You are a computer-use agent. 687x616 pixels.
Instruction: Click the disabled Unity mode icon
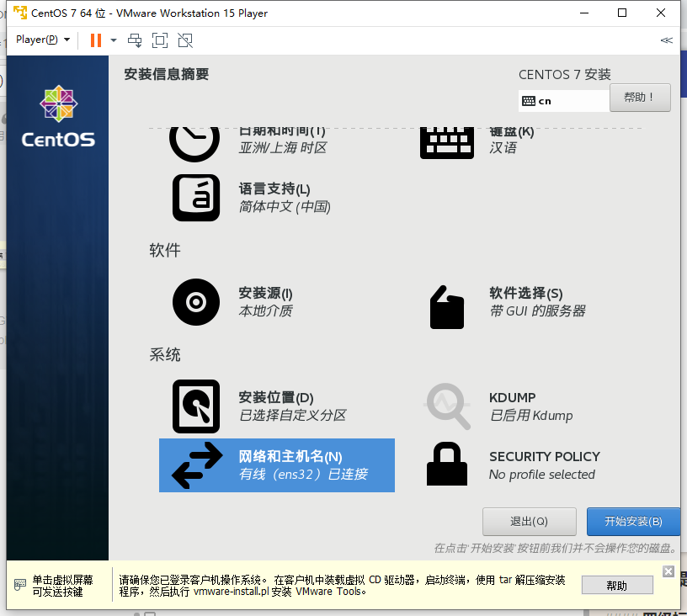point(184,40)
